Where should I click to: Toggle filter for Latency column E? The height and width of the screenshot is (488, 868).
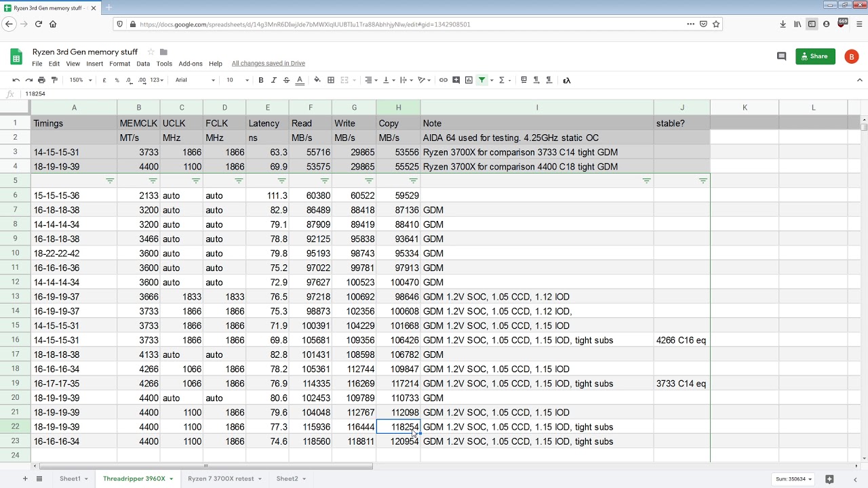281,181
